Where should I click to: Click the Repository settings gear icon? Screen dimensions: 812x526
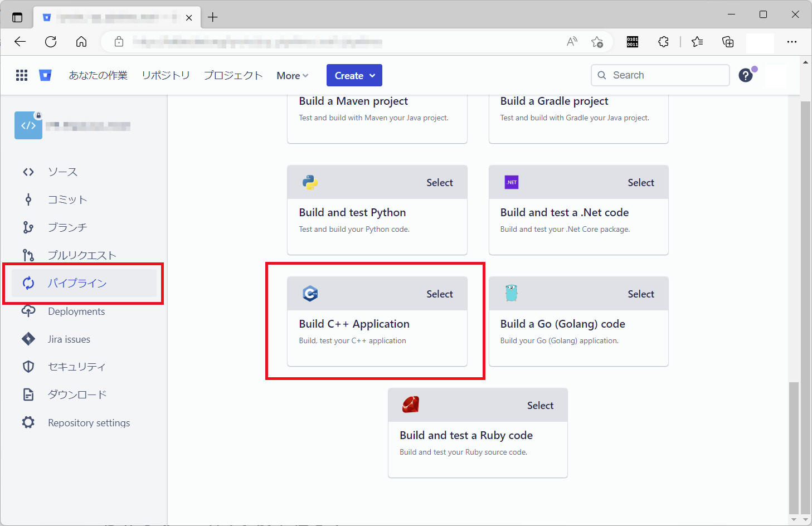pos(28,422)
